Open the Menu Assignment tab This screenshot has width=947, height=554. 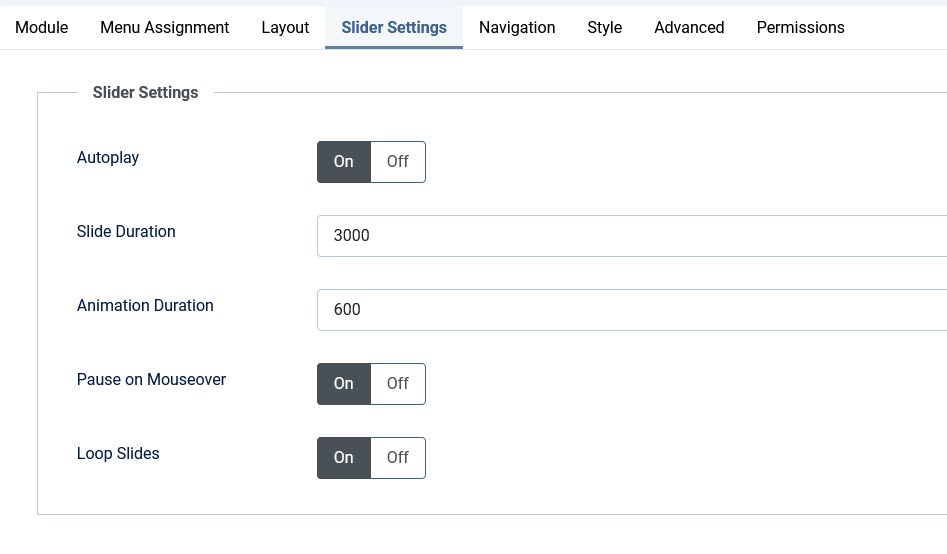pyautogui.click(x=164, y=27)
